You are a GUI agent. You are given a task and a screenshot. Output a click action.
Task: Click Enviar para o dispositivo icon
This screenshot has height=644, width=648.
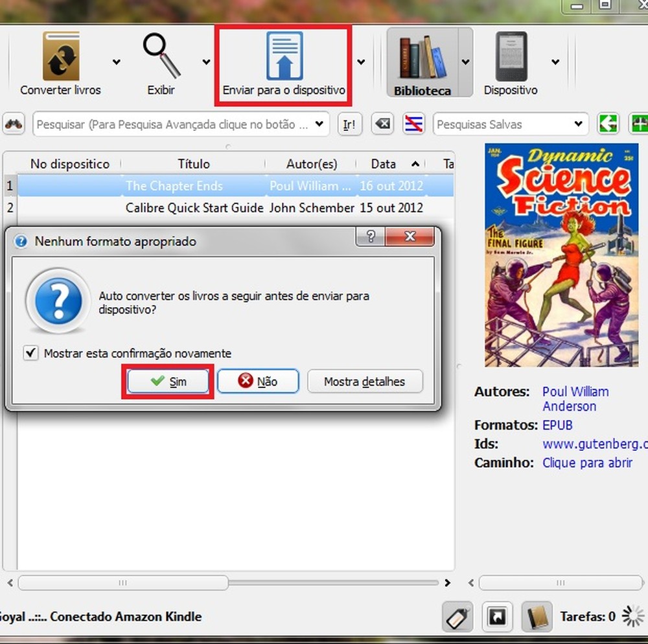(x=284, y=56)
